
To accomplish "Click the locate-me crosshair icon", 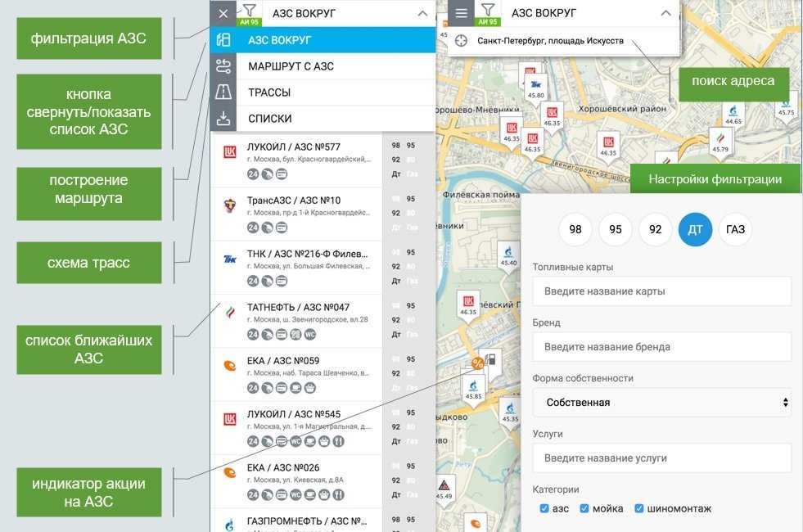I will pos(461,40).
